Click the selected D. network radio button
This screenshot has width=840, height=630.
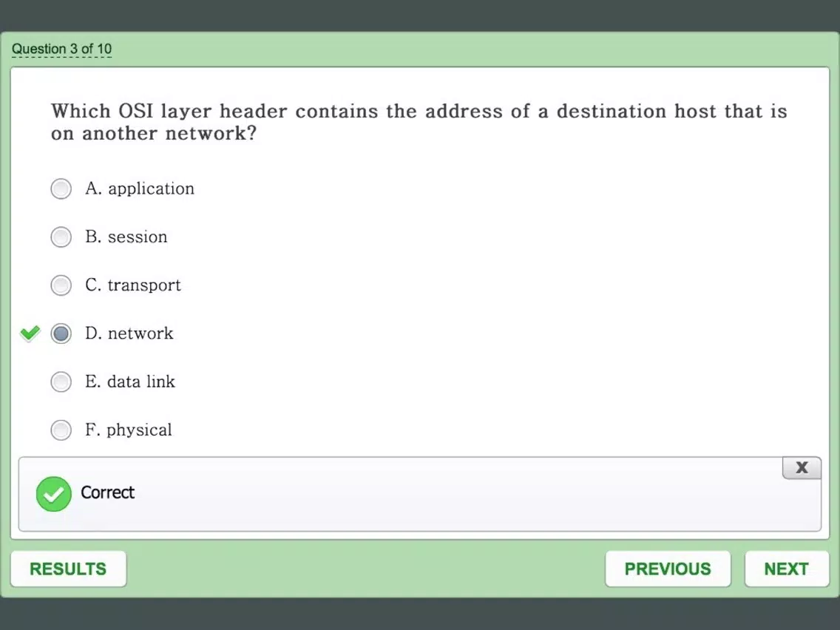tap(61, 333)
